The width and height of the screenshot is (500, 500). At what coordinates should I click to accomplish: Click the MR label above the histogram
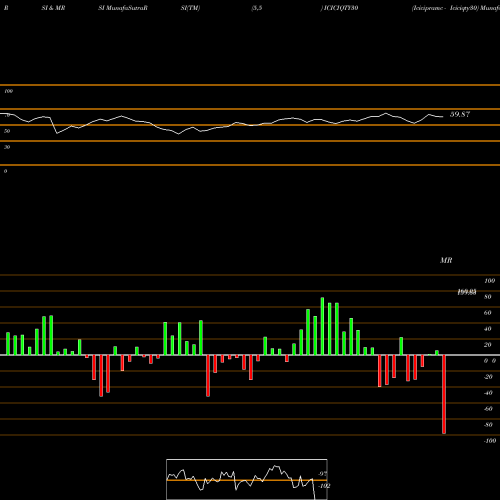[x=446, y=260]
